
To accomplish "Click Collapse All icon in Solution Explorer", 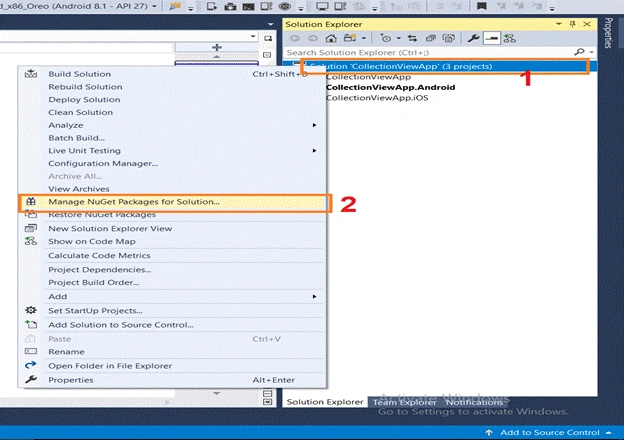I will (431, 38).
